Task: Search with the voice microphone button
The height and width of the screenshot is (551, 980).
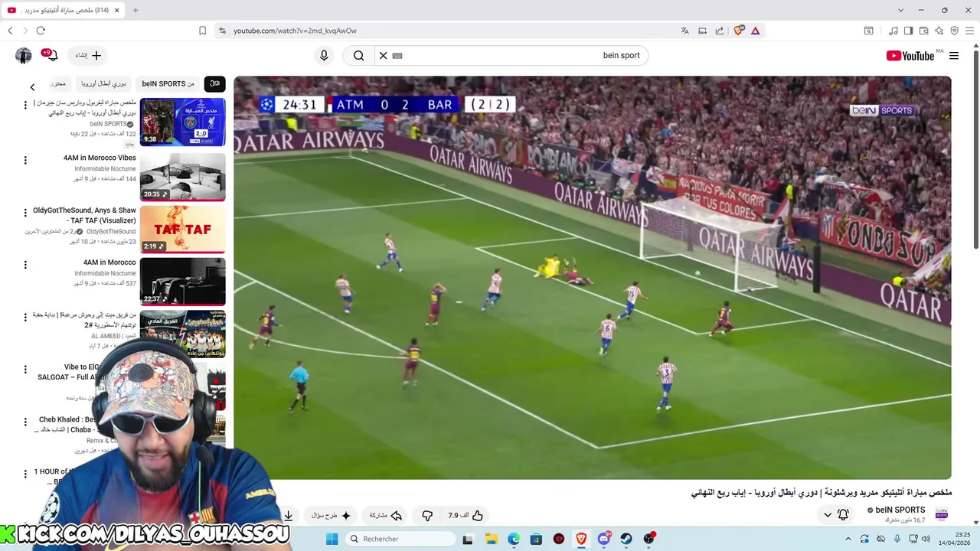Action: coord(324,55)
